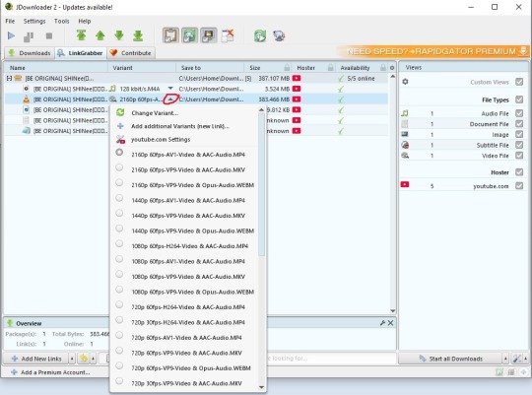Sort by the Name column header
This screenshot has width=532, height=395.
coord(56,68)
